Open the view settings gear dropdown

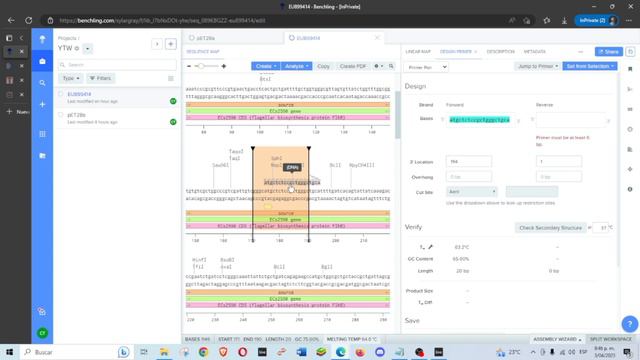click(378, 66)
